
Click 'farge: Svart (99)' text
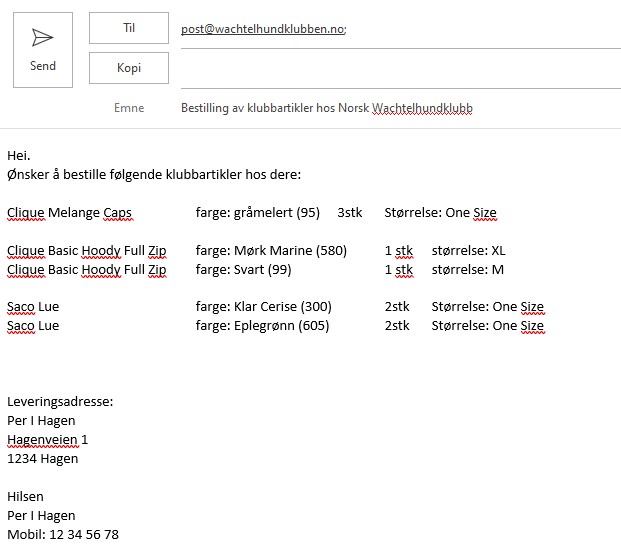pos(243,270)
